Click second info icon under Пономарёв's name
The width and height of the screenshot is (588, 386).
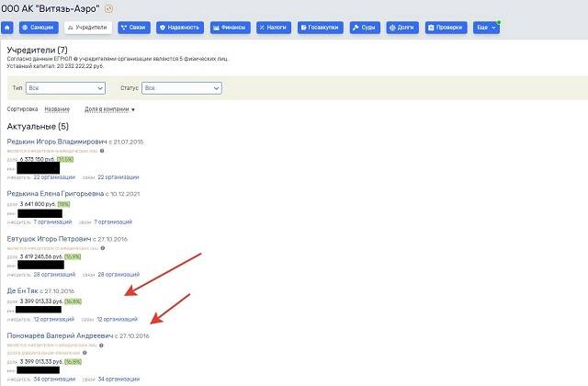85,353
